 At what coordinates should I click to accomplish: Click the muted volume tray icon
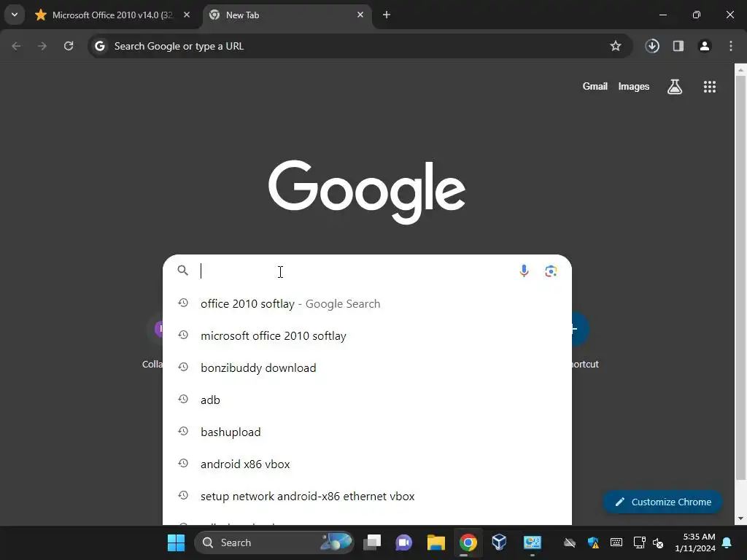tap(658, 542)
